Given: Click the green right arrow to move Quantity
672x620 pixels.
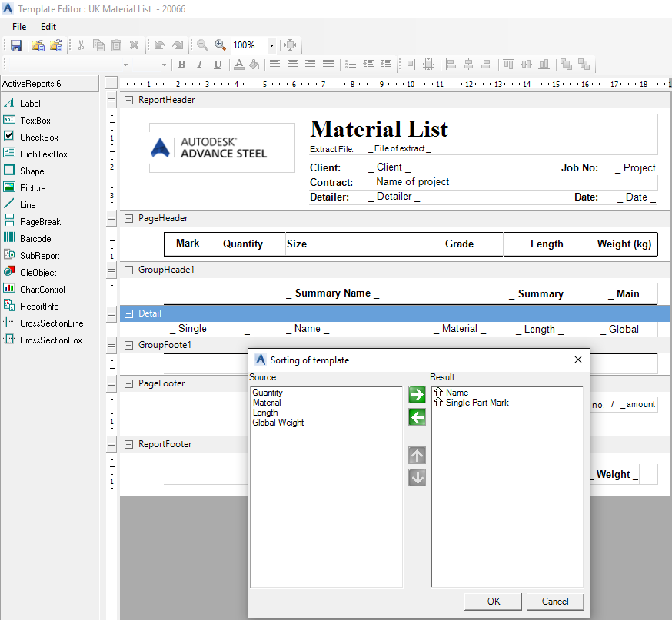Looking at the screenshot, I should 416,394.
